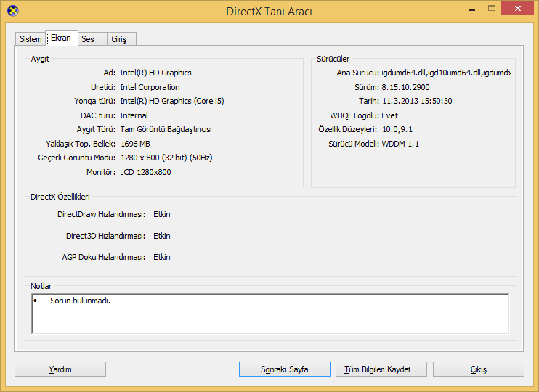Click the 'Yaklaşık Top. Bellek:' label

(x=81, y=144)
